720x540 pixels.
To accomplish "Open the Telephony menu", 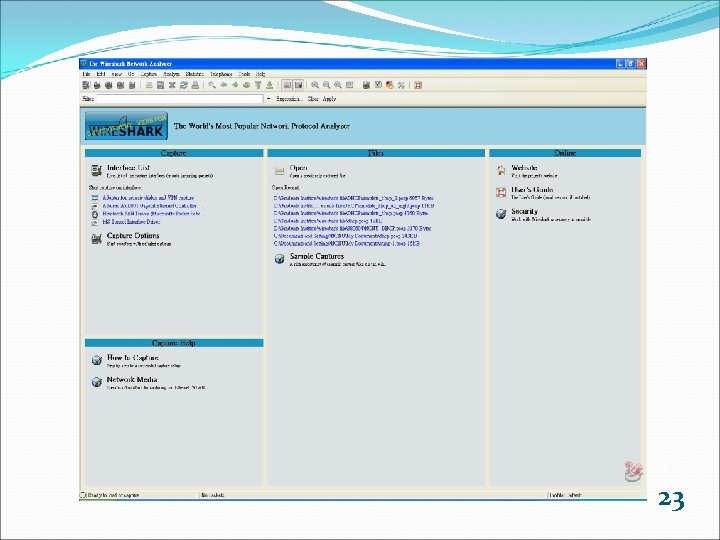I will tap(221, 74).
